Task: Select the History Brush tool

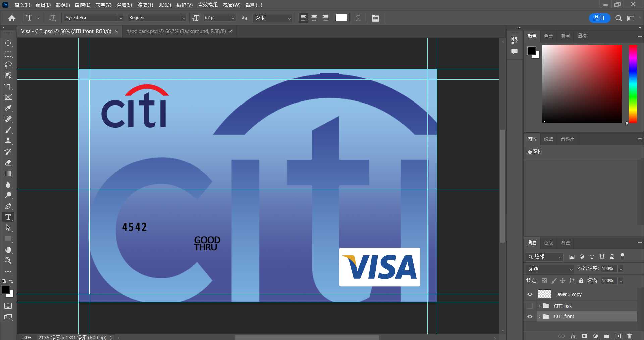Action: (8, 152)
